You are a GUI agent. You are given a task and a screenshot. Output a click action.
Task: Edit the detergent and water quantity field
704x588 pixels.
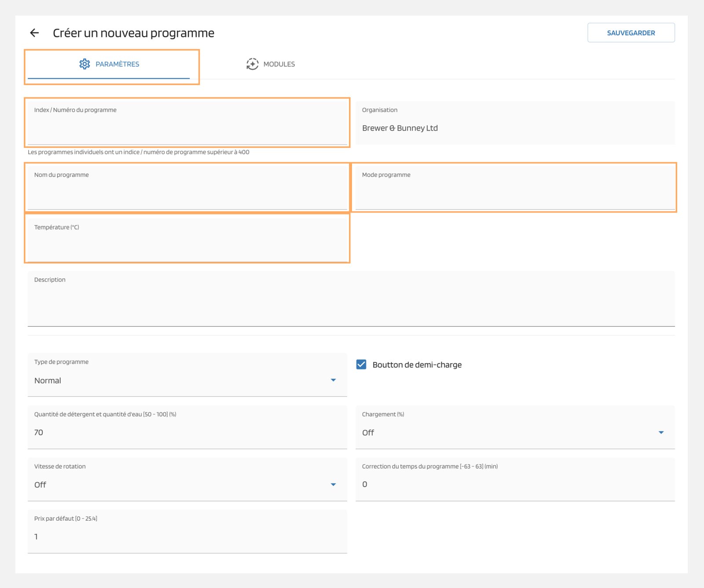click(187, 432)
